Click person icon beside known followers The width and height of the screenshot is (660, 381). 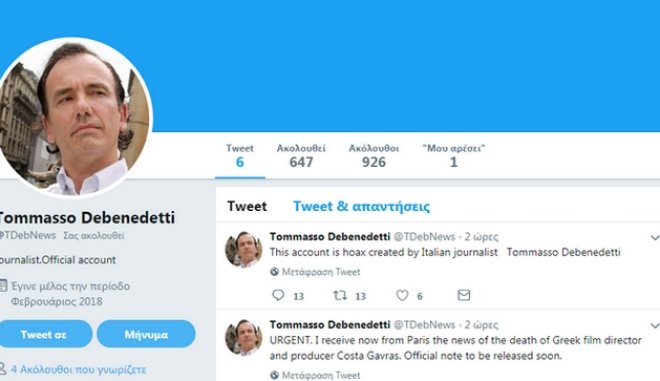[x=3, y=369]
